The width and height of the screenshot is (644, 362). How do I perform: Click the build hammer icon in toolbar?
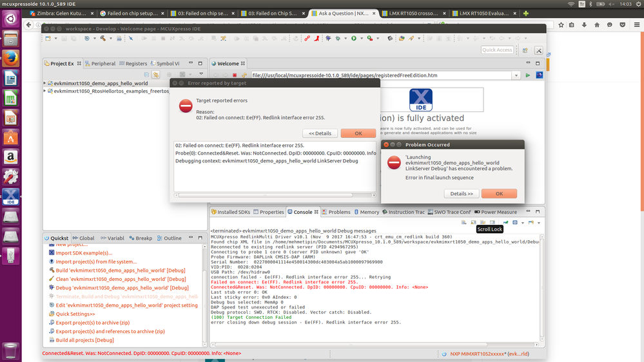coord(102,38)
